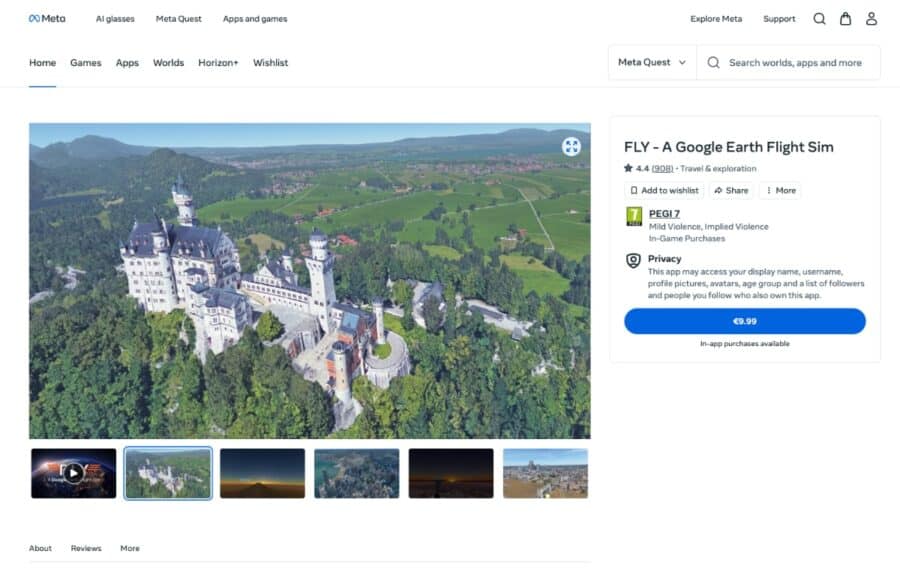Click the Privacy shield icon
This screenshot has height=572, width=900.
point(633,260)
